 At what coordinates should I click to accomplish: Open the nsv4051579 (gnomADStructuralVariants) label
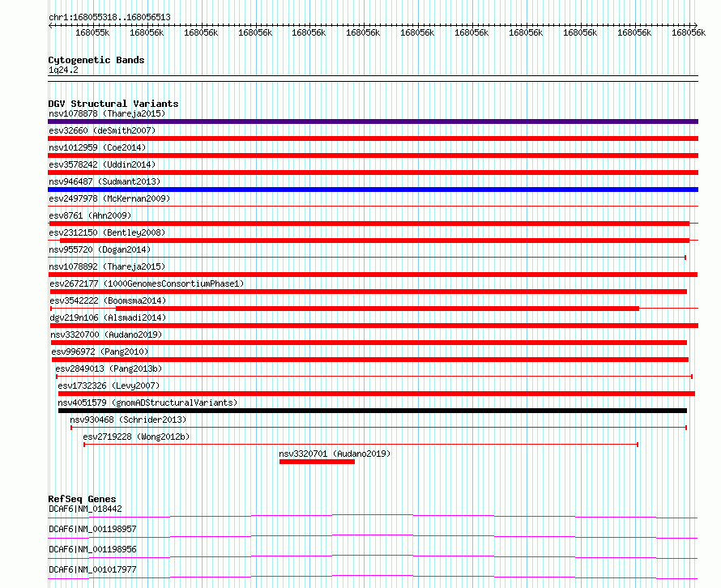pyautogui.click(x=147, y=403)
